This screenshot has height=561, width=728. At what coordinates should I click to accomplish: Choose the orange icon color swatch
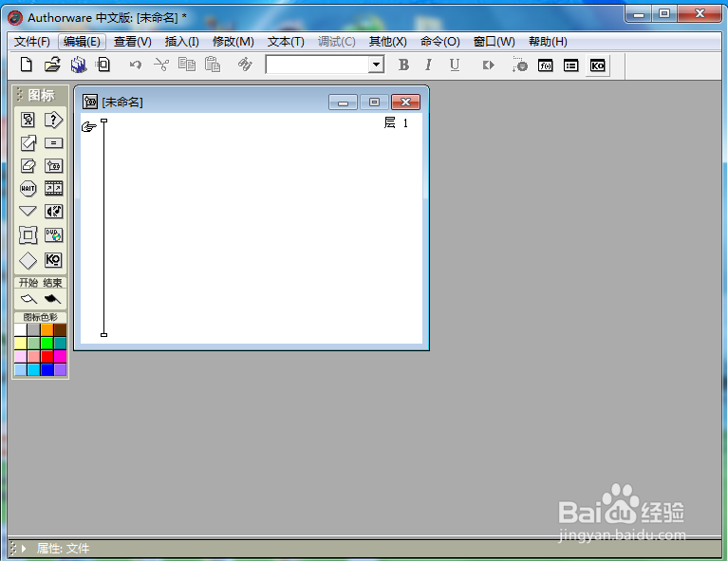pos(47,329)
